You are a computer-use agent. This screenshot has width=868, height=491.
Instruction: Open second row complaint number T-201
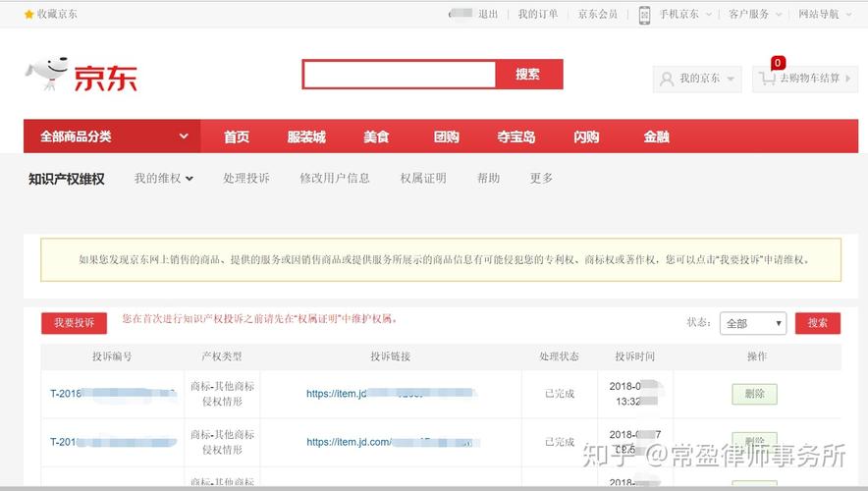coord(113,442)
